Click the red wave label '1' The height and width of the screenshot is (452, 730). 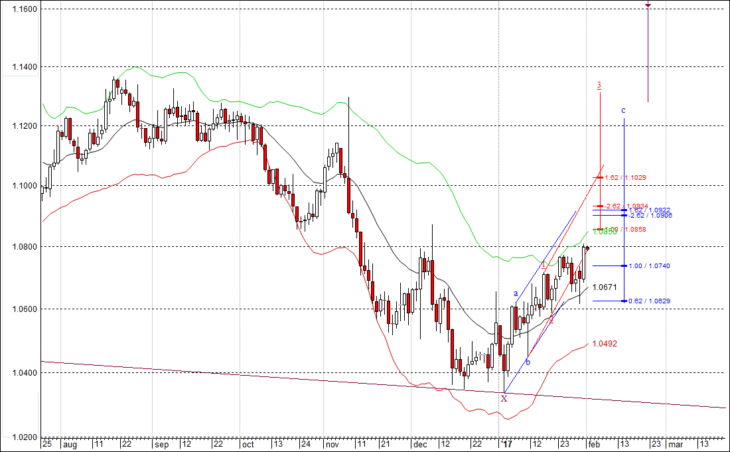[543, 265]
